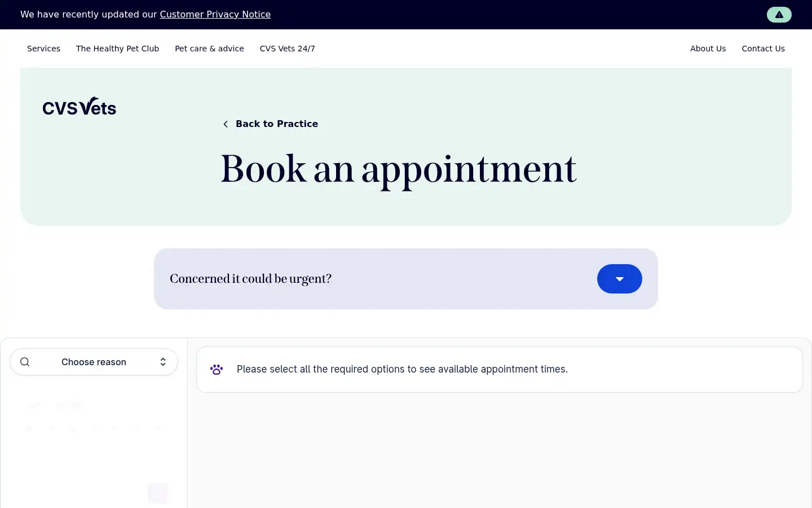Click the CVS Vets logo
The height and width of the screenshot is (508, 812).
pos(80,106)
